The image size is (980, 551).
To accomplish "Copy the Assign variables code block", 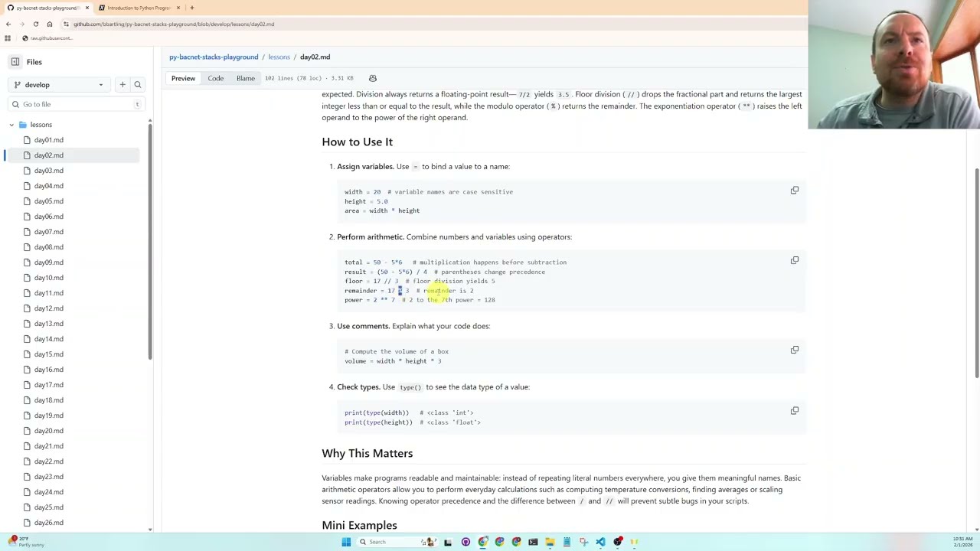I will 795,191.
